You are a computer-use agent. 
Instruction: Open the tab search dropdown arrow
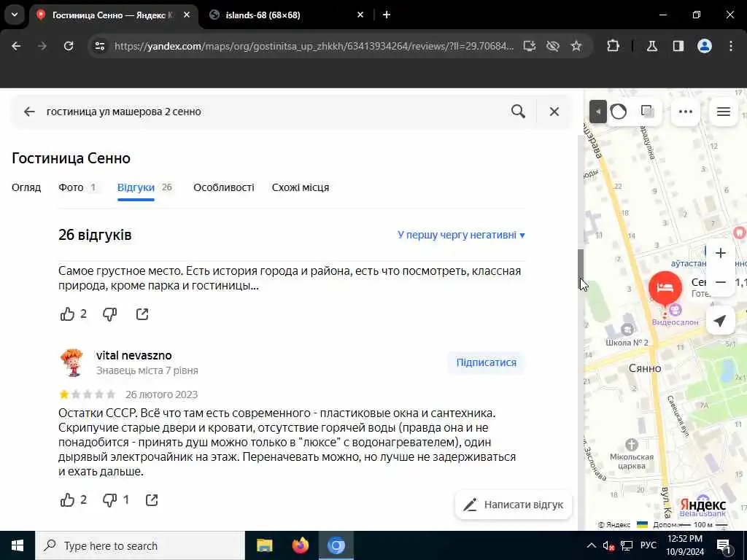[x=15, y=15]
